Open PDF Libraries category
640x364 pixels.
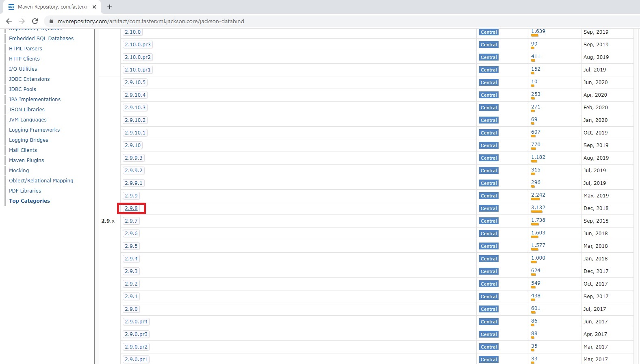click(25, 191)
